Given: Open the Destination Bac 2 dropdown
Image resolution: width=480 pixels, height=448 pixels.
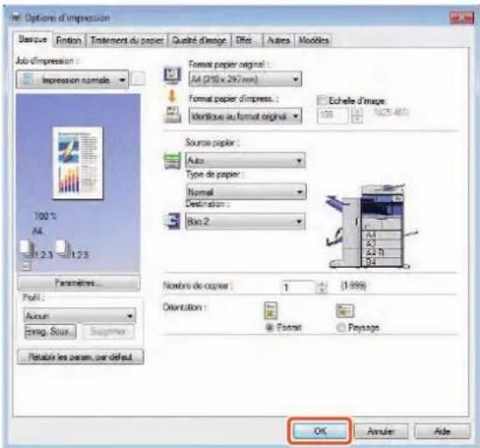Looking at the screenshot, I should coord(245,221).
